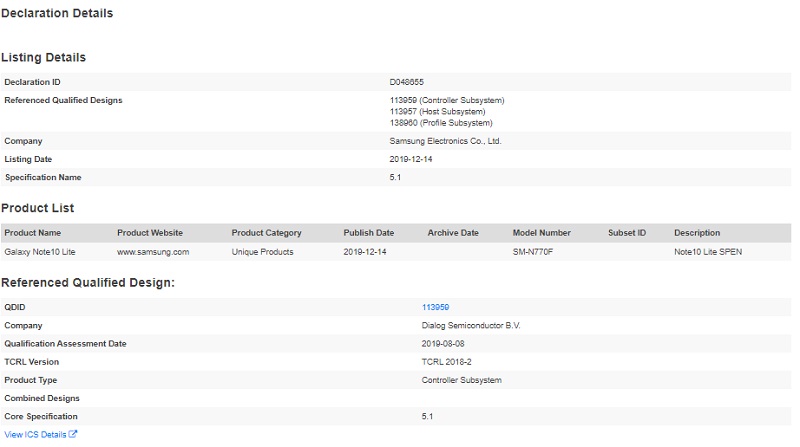Select the SM-N770F model number
This screenshot has width=800, height=447.
coord(533,252)
